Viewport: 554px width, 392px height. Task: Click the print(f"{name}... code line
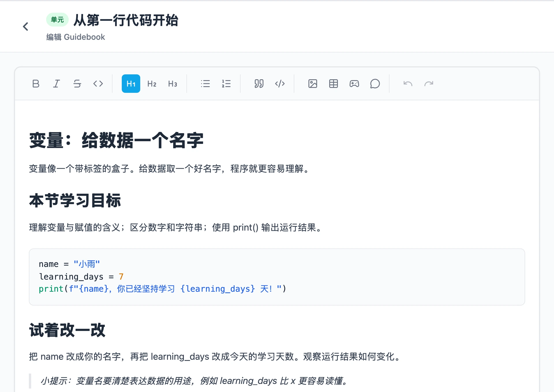pyautogui.click(x=162, y=289)
